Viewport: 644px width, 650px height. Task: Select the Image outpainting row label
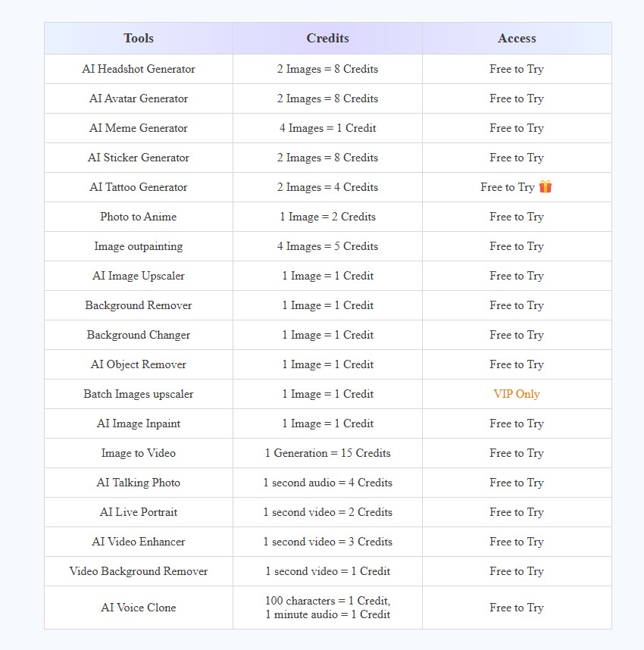pyautogui.click(x=139, y=246)
